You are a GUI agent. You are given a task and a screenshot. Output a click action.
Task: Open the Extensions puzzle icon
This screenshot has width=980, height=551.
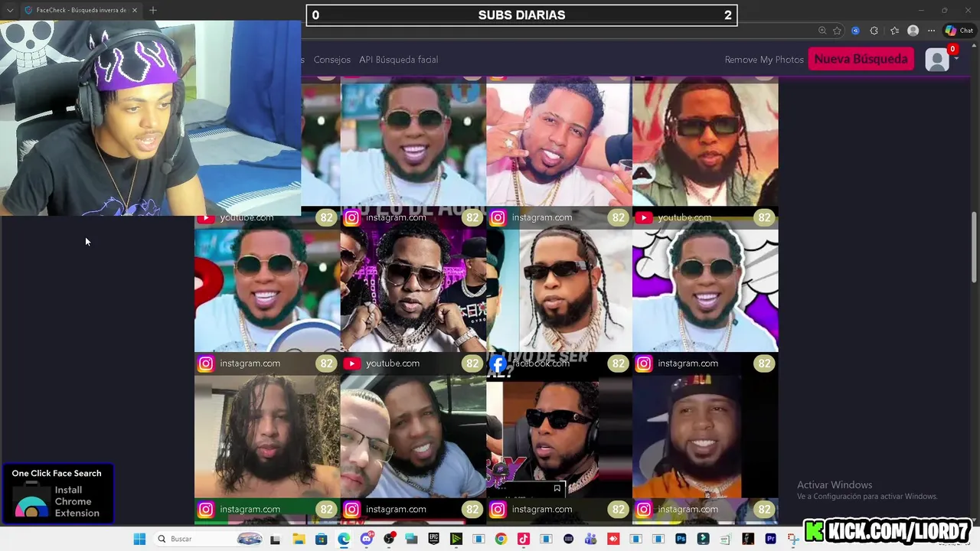pos(874,31)
